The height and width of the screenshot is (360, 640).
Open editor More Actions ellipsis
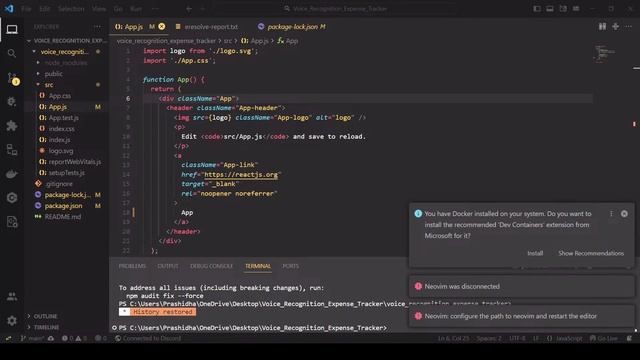click(x=629, y=27)
